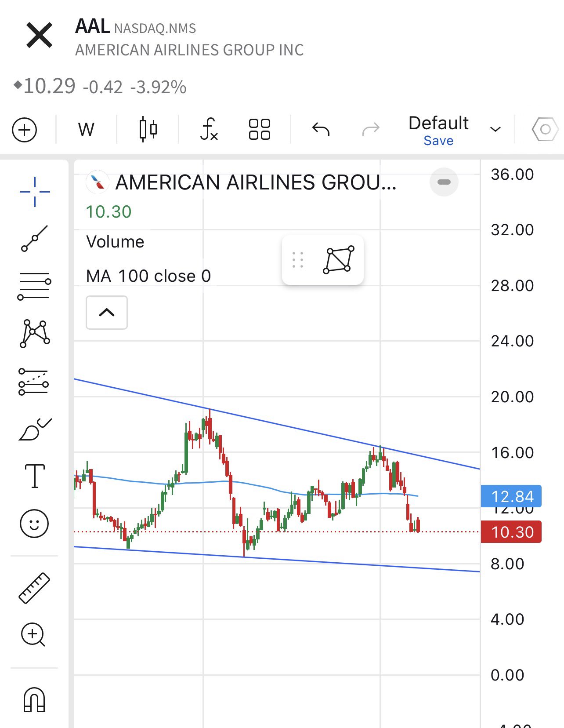Viewport: 564px width, 728px height.
Task: Open the Default layout dropdown
Action: tap(495, 129)
